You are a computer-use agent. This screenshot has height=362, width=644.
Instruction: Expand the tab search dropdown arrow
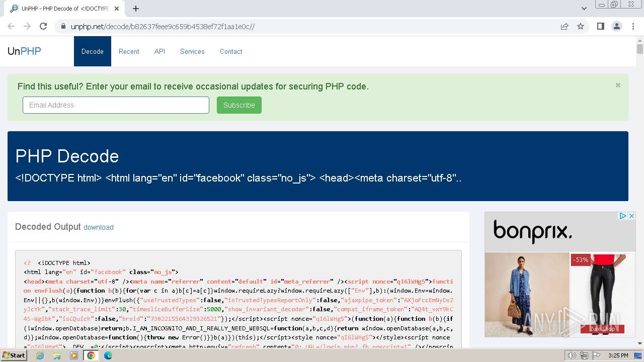click(x=584, y=9)
